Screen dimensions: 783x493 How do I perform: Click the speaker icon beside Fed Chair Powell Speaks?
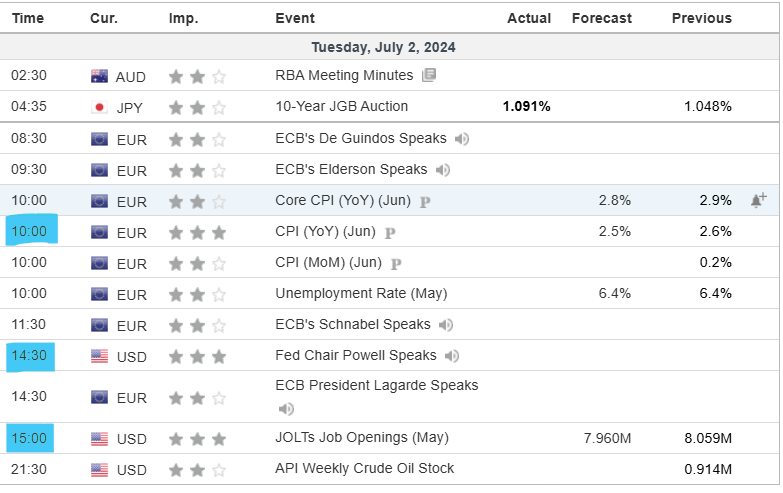pyautogui.click(x=452, y=356)
